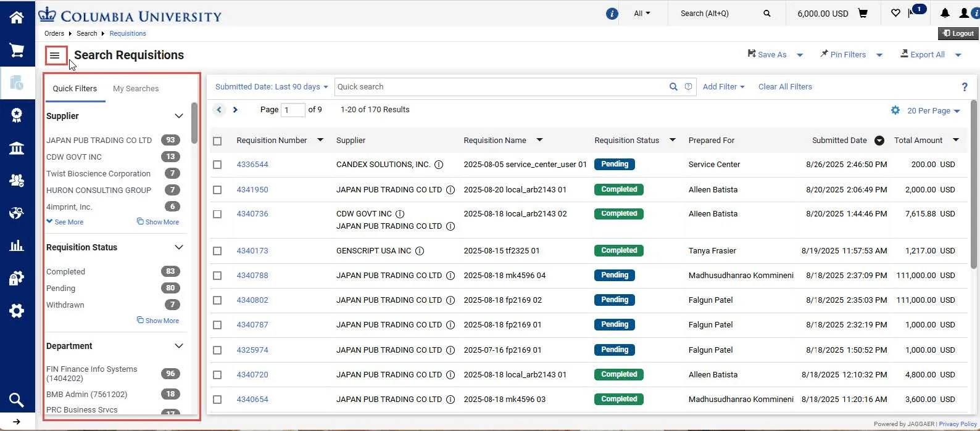Click the info icon near top search
This screenshot has height=431, width=980.
[612, 14]
